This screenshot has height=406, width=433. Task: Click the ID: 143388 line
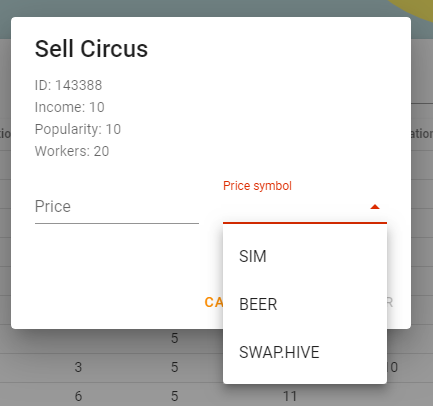68,85
